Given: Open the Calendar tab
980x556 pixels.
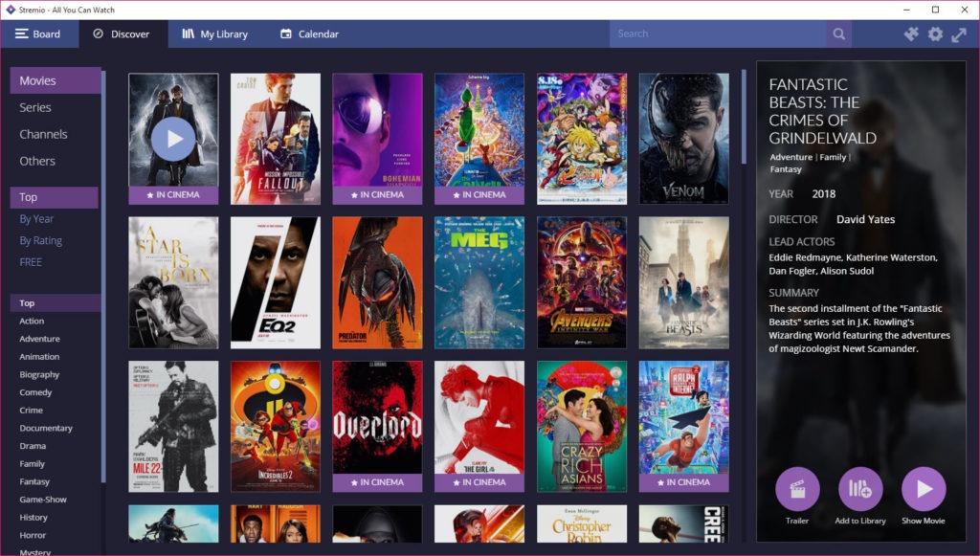Looking at the screenshot, I should [x=310, y=33].
